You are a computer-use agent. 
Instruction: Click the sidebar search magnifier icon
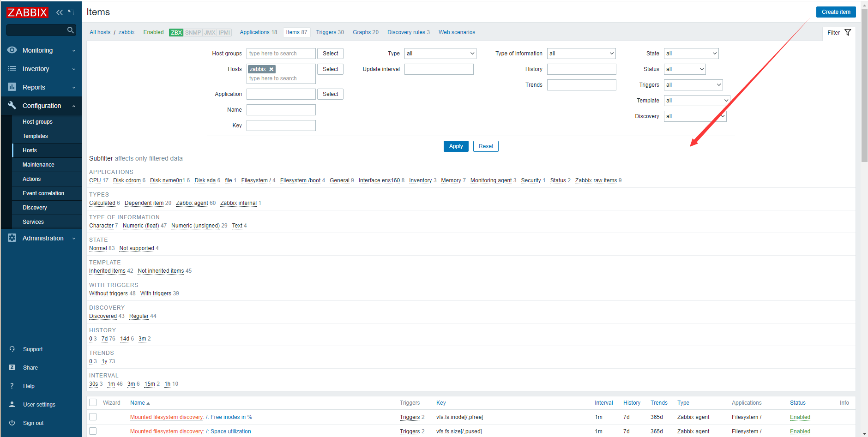click(x=70, y=30)
